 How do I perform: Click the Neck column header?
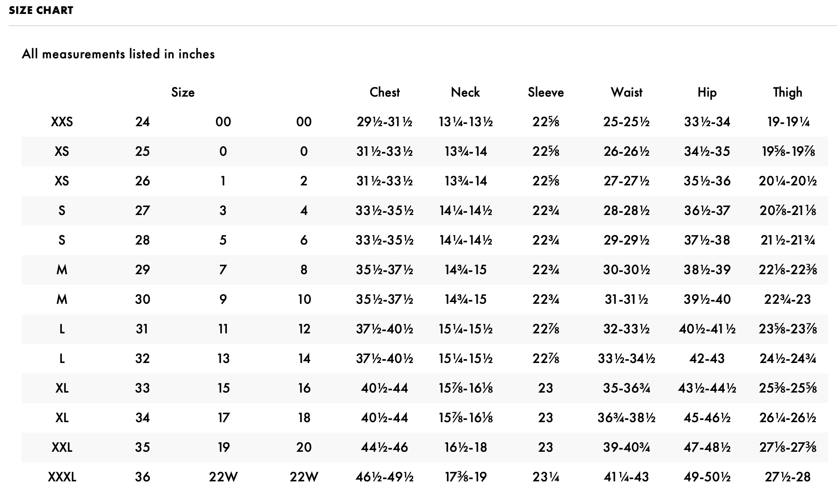point(465,92)
